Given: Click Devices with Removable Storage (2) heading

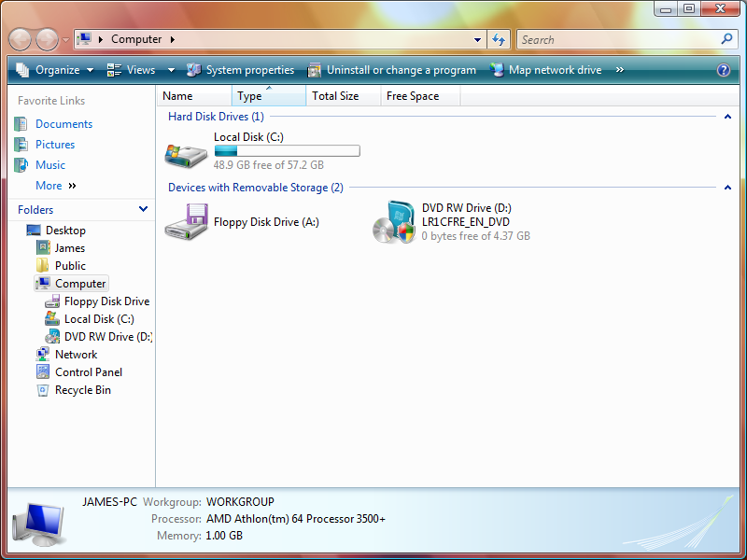Looking at the screenshot, I should pyautogui.click(x=255, y=188).
